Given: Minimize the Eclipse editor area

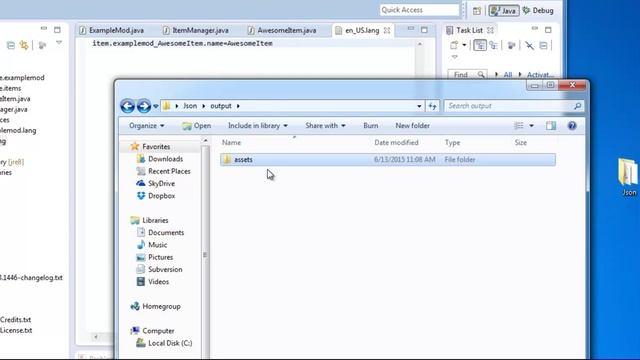Looking at the screenshot, I should (411, 29).
